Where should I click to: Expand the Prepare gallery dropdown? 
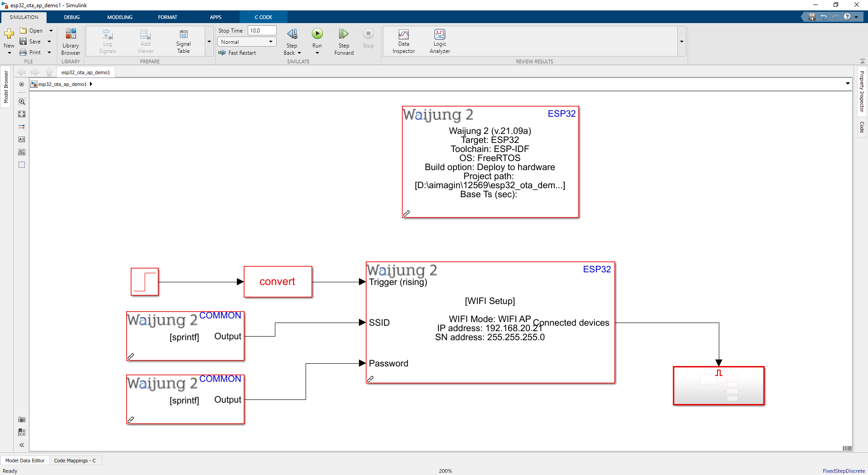(x=209, y=42)
